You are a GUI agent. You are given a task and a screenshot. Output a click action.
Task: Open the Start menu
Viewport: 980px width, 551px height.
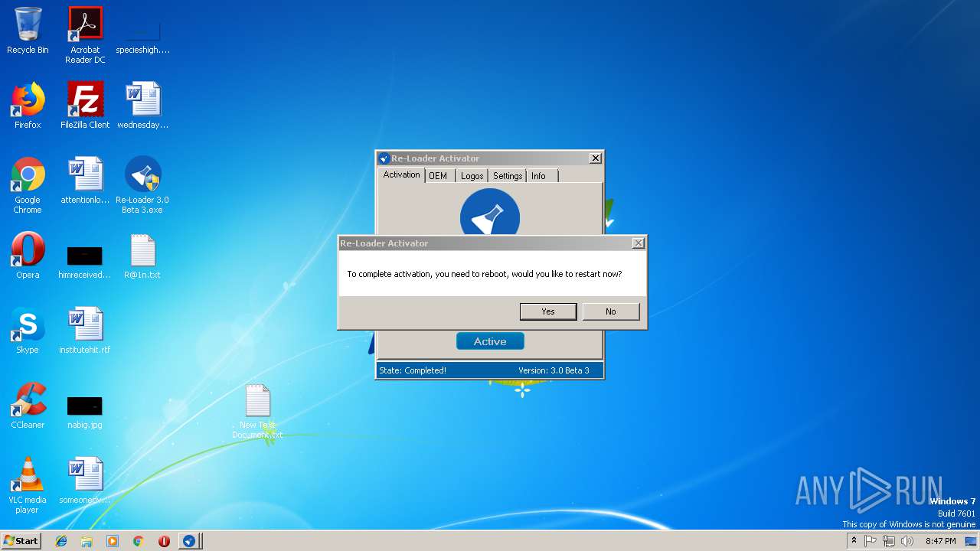point(21,540)
